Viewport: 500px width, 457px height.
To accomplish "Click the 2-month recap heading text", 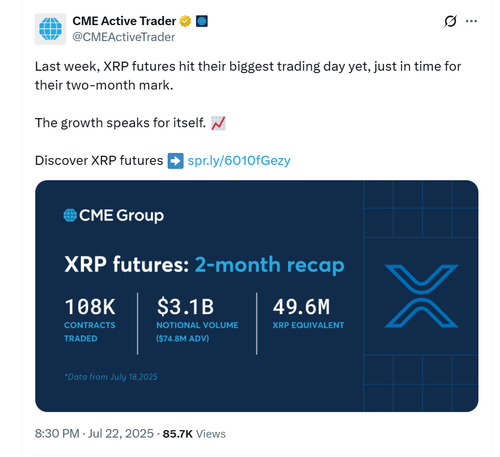I will tap(269, 265).
